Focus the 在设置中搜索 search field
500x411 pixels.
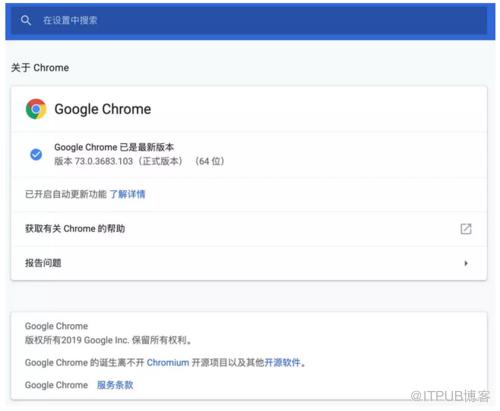coord(249,21)
